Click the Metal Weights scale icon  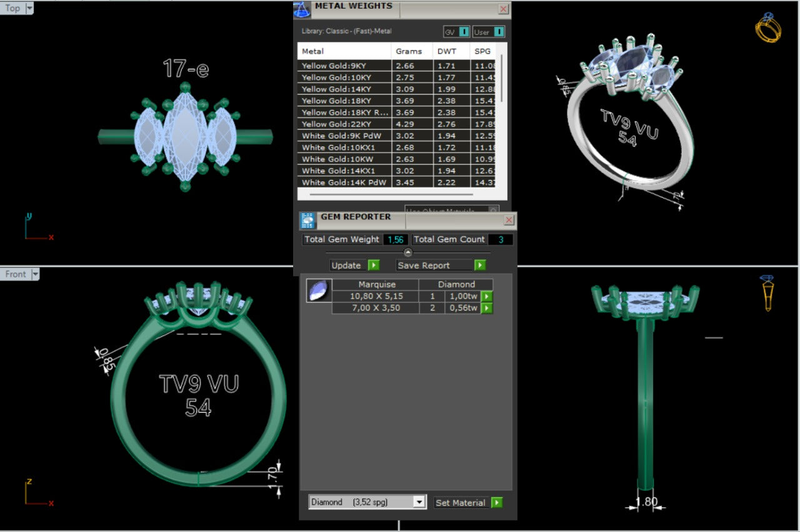click(302, 9)
